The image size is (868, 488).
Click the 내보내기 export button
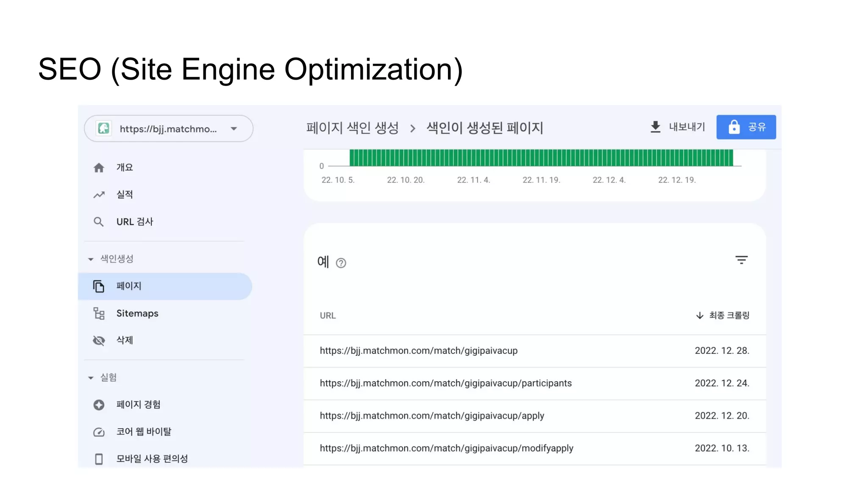point(678,127)
